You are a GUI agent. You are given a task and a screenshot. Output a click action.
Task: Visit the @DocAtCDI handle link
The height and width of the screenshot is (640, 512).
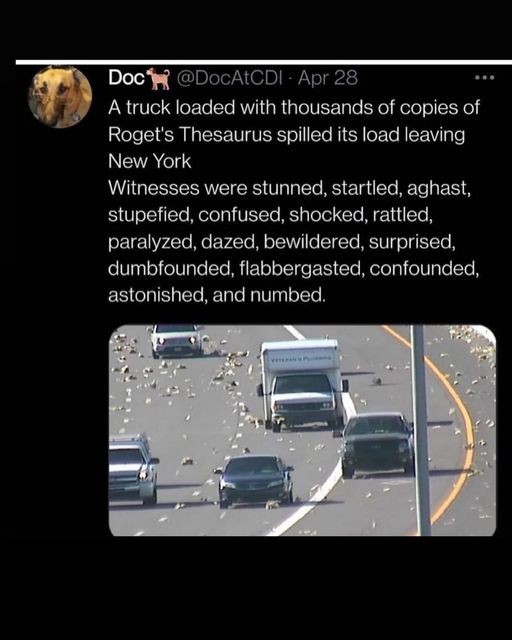click(x=229, y=78)
